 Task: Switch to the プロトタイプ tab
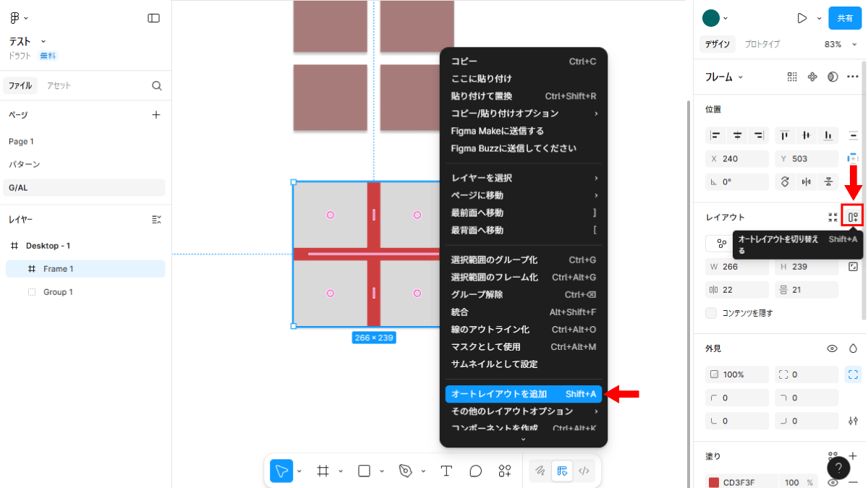click(x=762, y=44)
